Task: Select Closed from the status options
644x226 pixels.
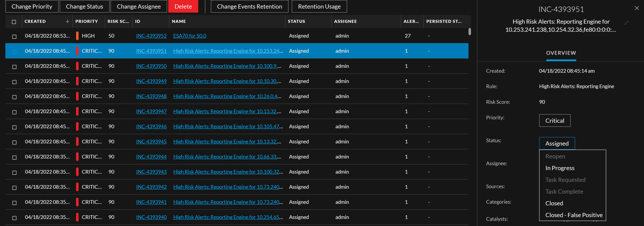Action: 554,203
